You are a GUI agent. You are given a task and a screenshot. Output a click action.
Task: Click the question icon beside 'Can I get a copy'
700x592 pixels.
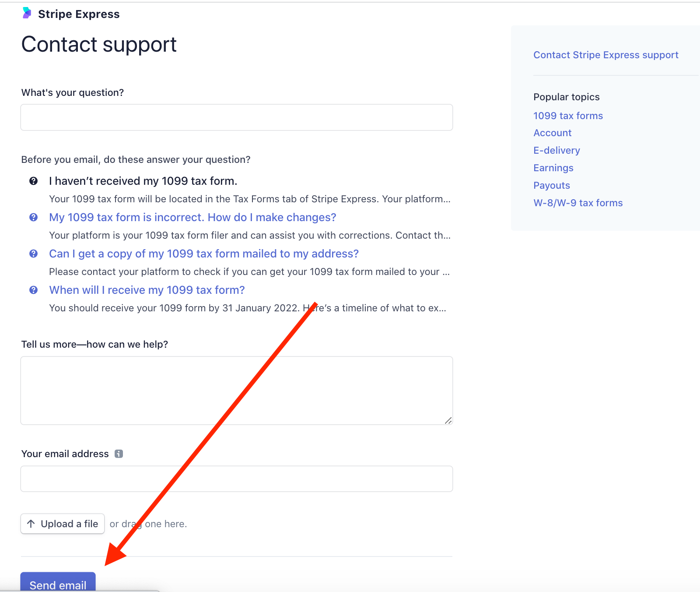(x=33, y=254)
